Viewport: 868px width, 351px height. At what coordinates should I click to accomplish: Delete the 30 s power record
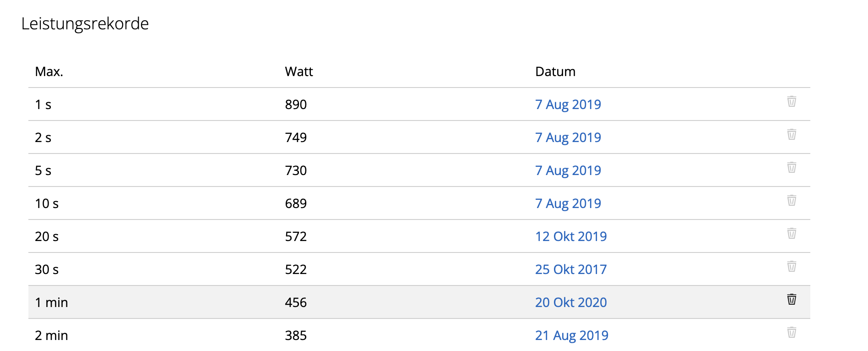pos(792,266)
